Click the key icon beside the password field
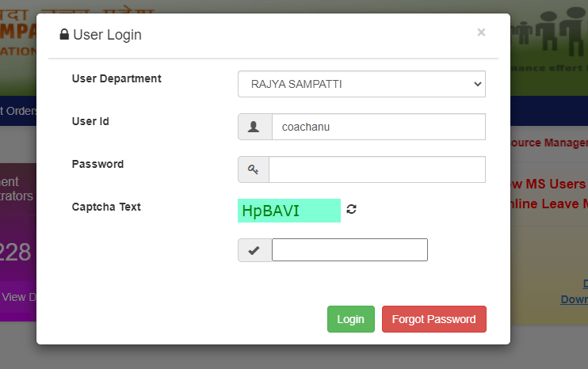Viewport: 588px width, 369px height. [x=254, y=169]
